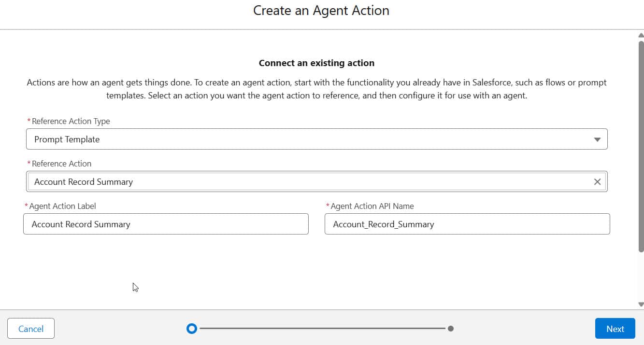Image resolution: width=644 pixels, height=345 pixels.
Task: Click the Next button
Action: [615, 329]
